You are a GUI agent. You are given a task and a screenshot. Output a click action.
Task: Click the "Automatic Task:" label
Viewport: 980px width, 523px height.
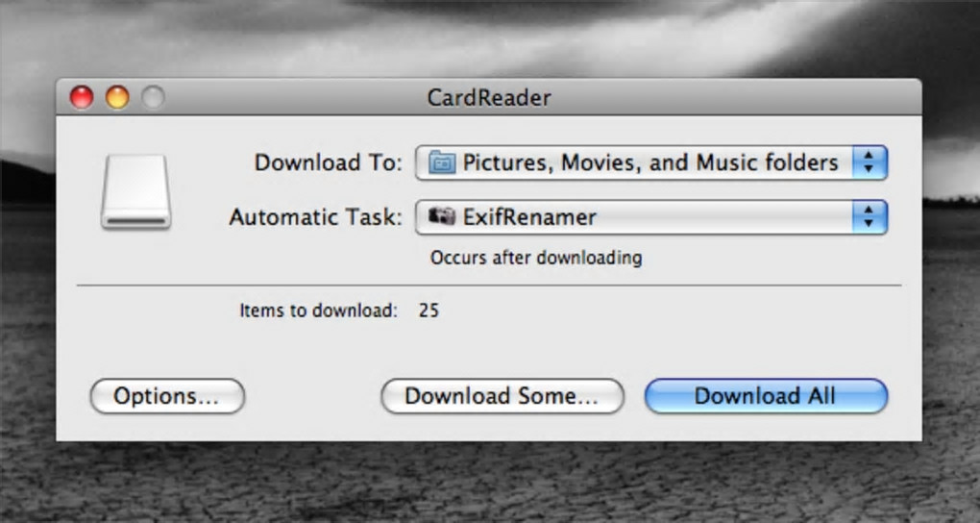pyautogui.click(x=315, y=217)
